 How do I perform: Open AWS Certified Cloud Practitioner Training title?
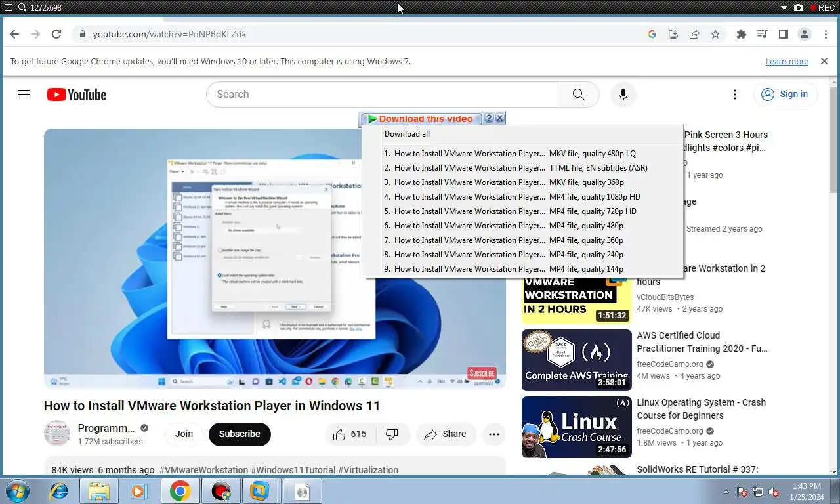702,342
